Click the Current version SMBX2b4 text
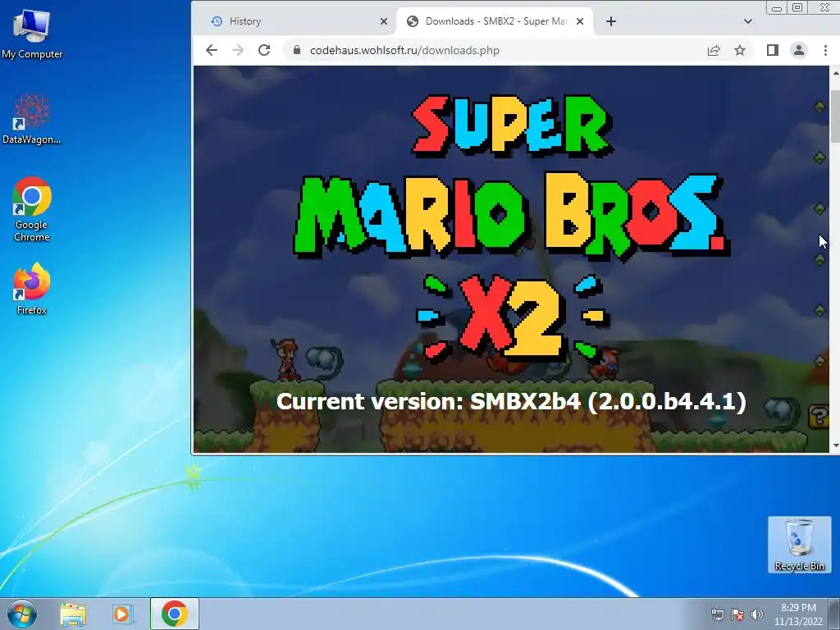 [x=511, y=401]
